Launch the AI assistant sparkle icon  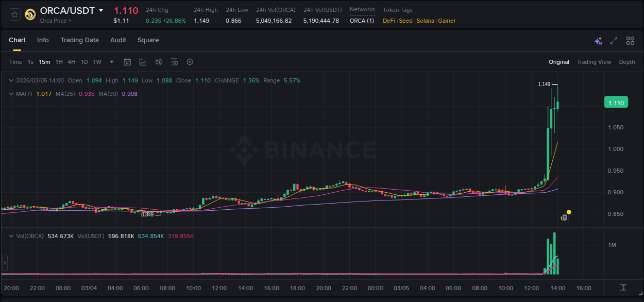pyautogui.click(x=598, y=40)
